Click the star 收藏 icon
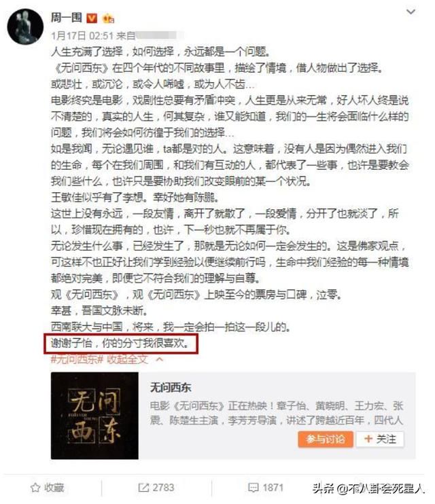 pos(35,488)
